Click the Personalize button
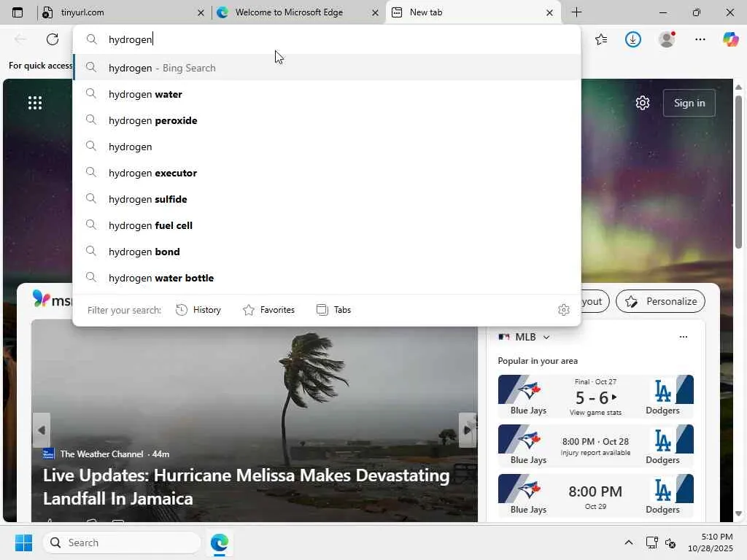The width and height of the screenshot is (747, 560). [660, 301]
